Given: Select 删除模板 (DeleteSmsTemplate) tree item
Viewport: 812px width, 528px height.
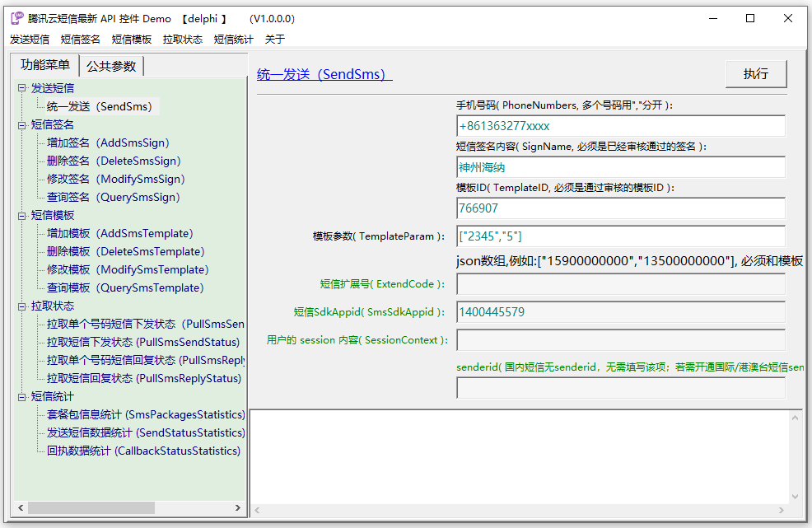Looking at the screenshot, I should tap(125, 252).
